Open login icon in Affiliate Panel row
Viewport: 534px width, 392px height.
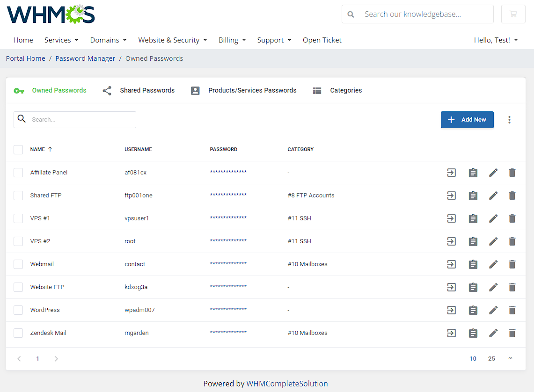click(x=451, y=173)
